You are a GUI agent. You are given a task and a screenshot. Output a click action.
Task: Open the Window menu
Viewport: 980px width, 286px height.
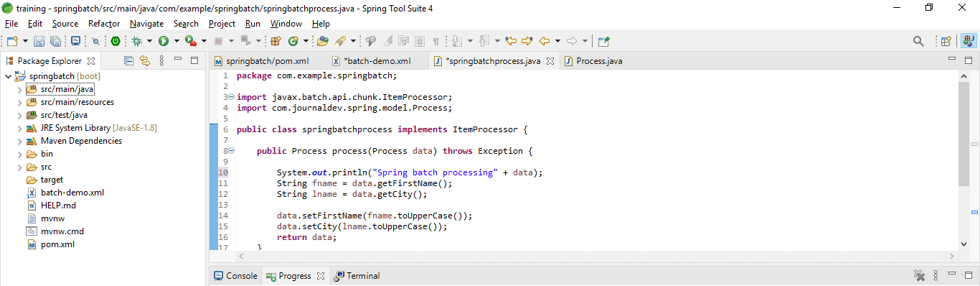pos(286,24)
